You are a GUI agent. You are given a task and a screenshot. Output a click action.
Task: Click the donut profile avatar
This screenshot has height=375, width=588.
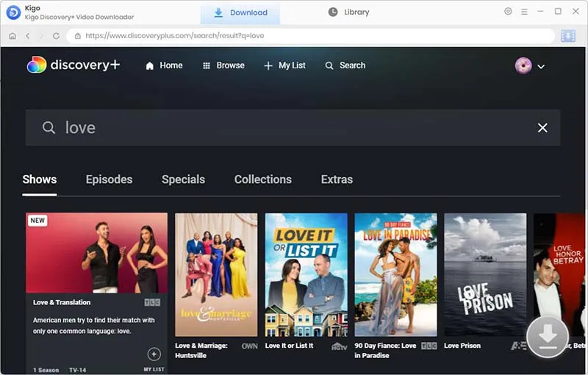point(523,65)
